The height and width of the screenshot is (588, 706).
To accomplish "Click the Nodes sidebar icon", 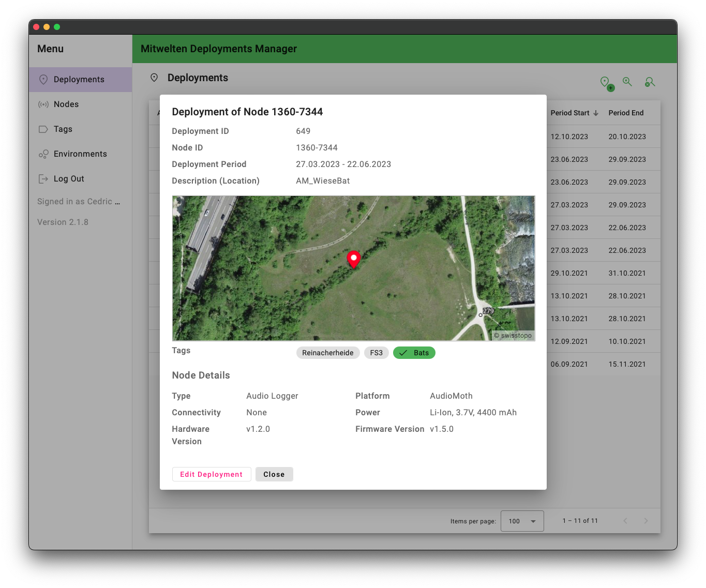I will pyautogui.click(x=43, y=104).
